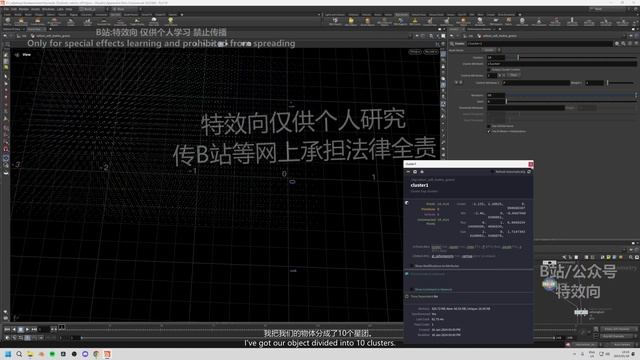The height and width of the screenshot is (360, 640).
Task: Toggle the upper checkbox under Threshold Attribute
Action: tap(489, 126)
